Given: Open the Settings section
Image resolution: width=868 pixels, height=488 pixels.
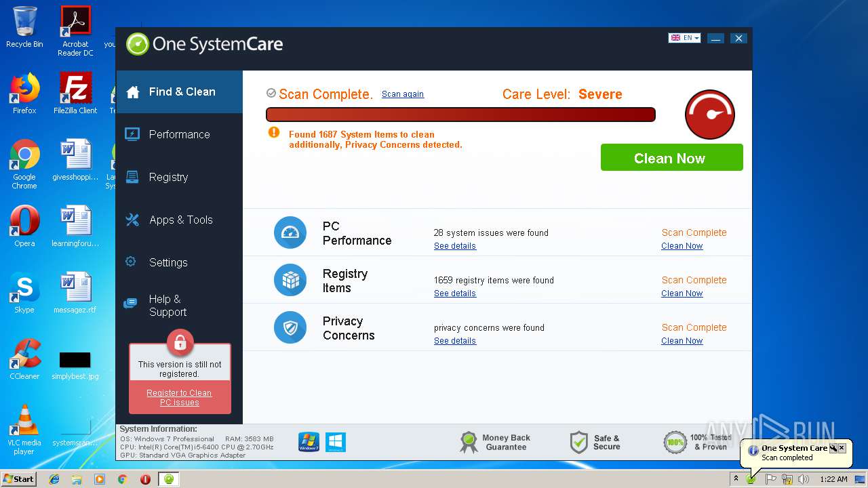Looking at the screenshot, I should click(179, 262).
